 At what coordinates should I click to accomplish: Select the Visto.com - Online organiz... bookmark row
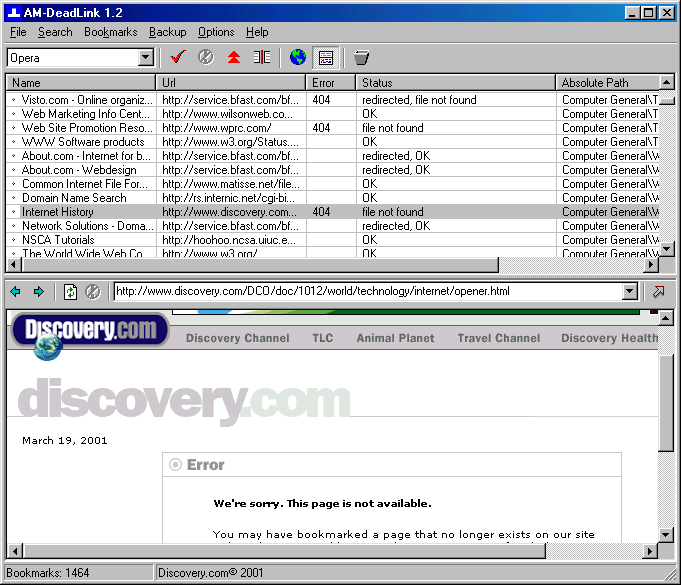click(332, 100)
